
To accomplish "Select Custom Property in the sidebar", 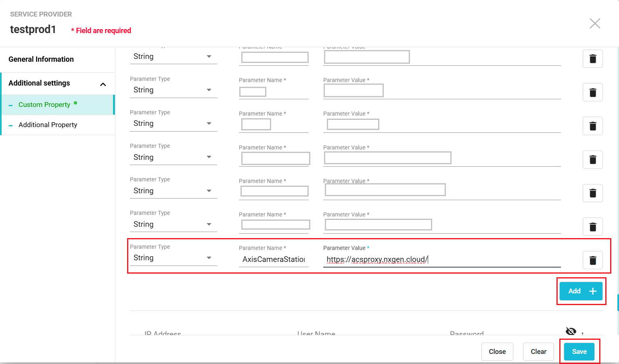I will (44, 105).
